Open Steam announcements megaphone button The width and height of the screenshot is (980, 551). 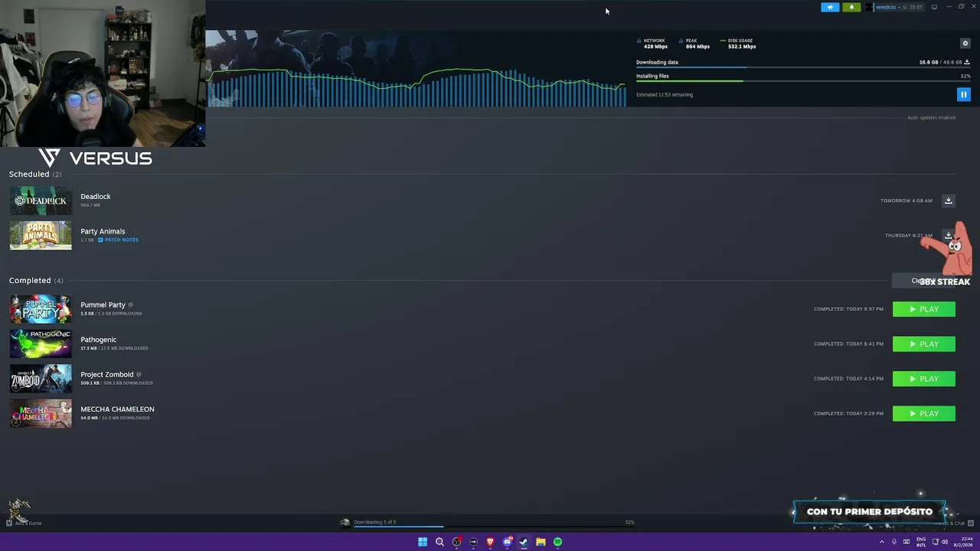[830, 7]
